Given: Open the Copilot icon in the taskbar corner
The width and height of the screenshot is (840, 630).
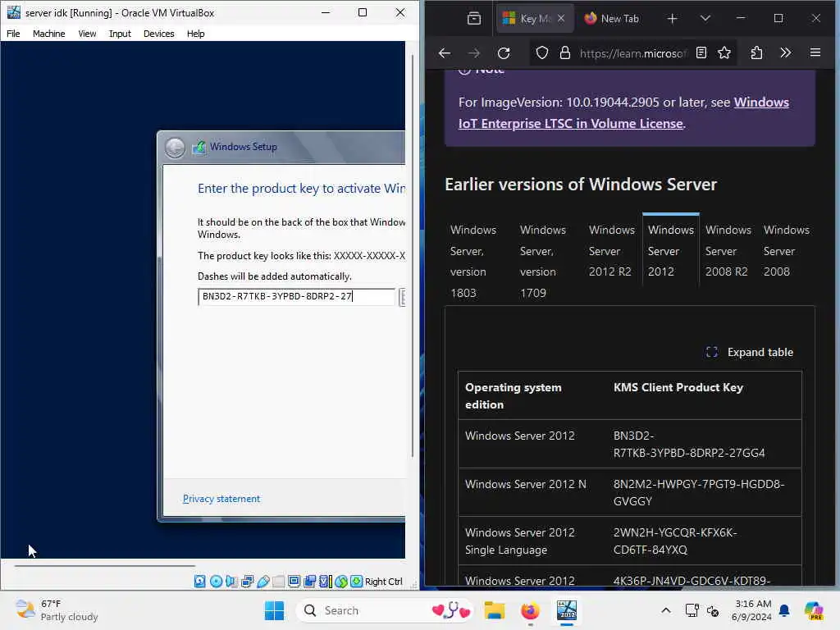Looking at the screenshot, I should [814, 610].
